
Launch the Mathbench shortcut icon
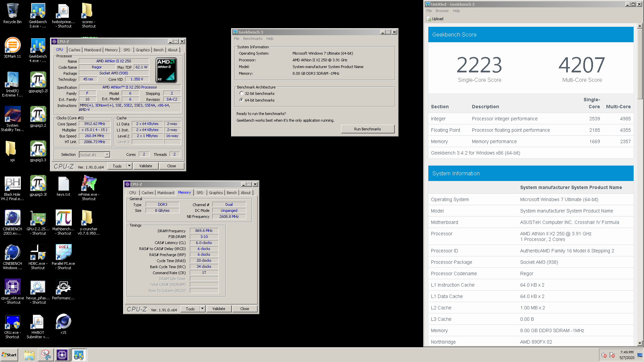pyautogui.click(x=63, y=223)
